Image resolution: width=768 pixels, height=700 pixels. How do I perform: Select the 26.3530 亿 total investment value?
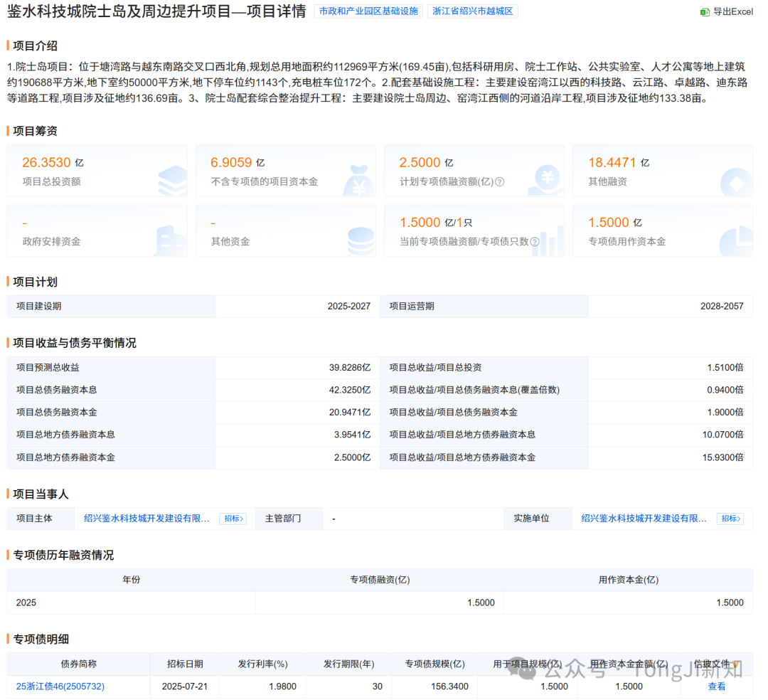tap(53, 162)
